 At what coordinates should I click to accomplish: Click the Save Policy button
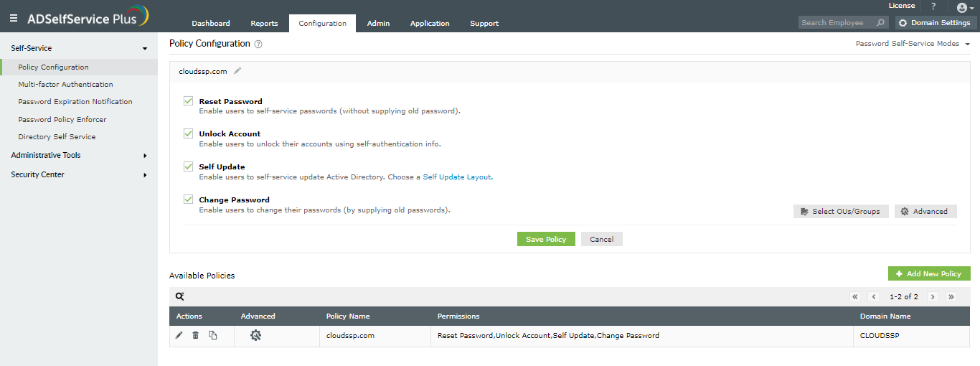click(546, 239)
